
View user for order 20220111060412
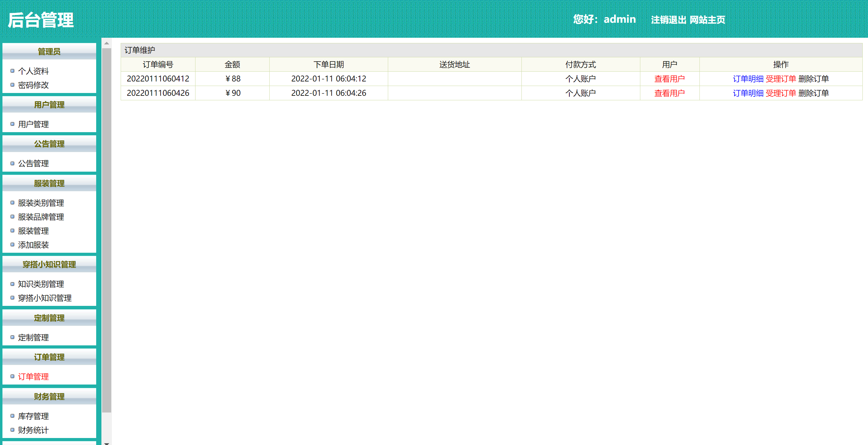pos(669,79)
